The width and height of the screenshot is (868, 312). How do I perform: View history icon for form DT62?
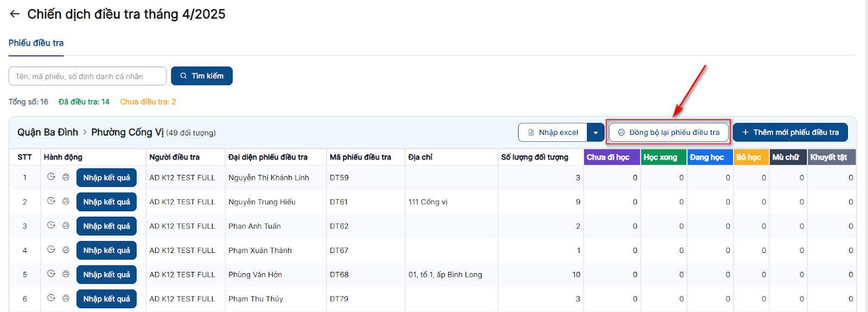pos(51,225)
